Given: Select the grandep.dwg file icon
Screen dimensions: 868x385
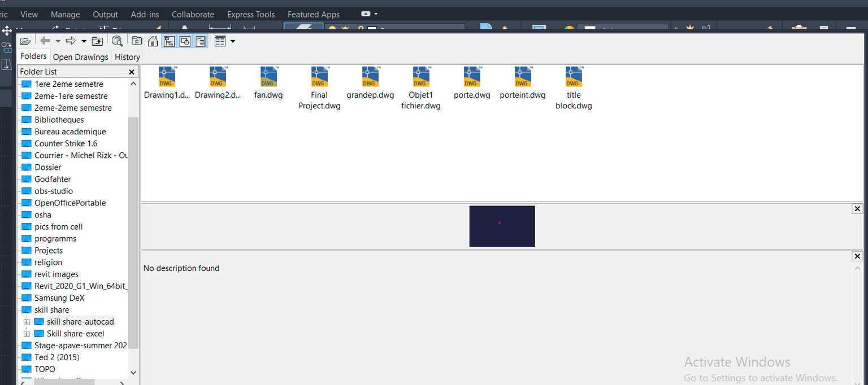Looking at the screenshot, I should point(370,77).
